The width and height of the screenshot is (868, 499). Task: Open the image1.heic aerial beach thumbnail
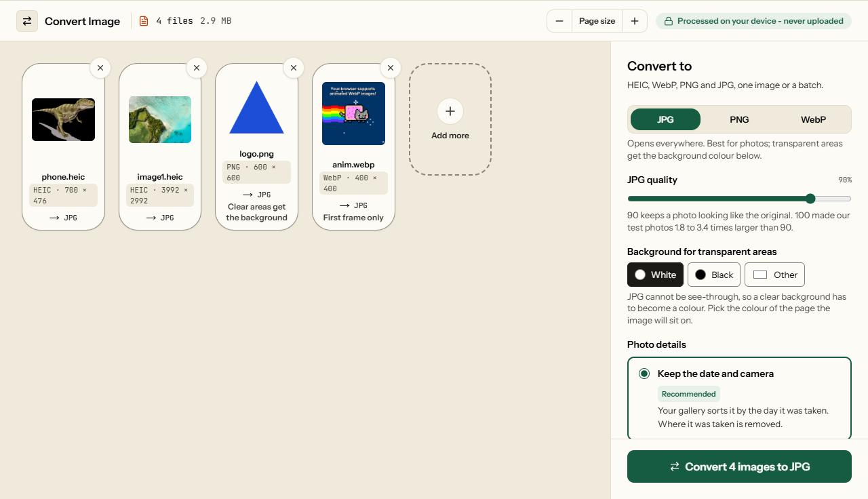coord(160,119)
